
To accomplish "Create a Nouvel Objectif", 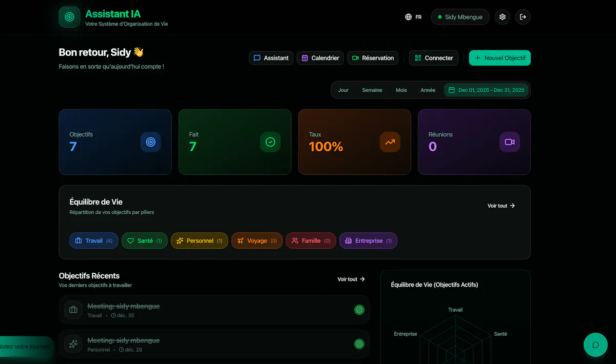I will [500, 58].
